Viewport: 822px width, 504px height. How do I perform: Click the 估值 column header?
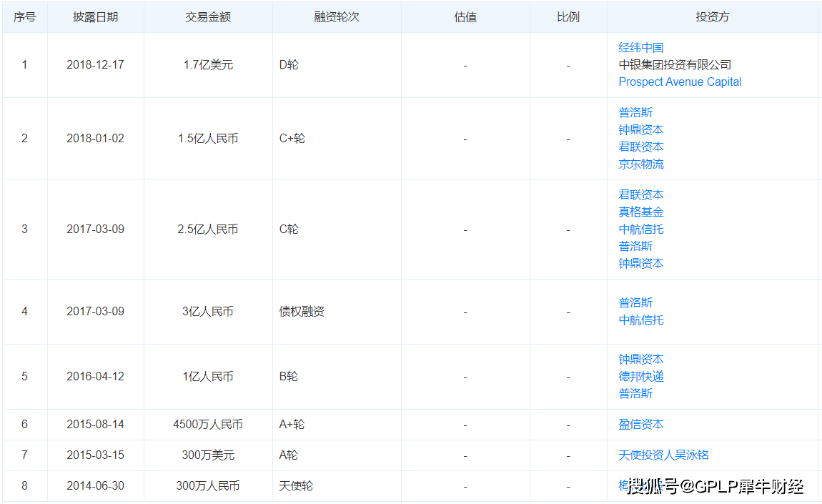click(x=465, y=16)
